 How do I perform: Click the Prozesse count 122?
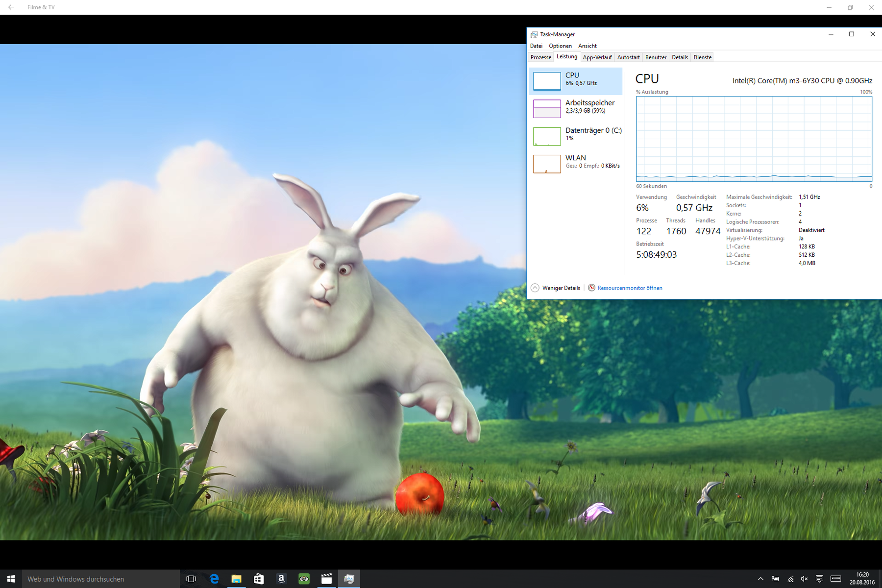(x=643, y=231)
